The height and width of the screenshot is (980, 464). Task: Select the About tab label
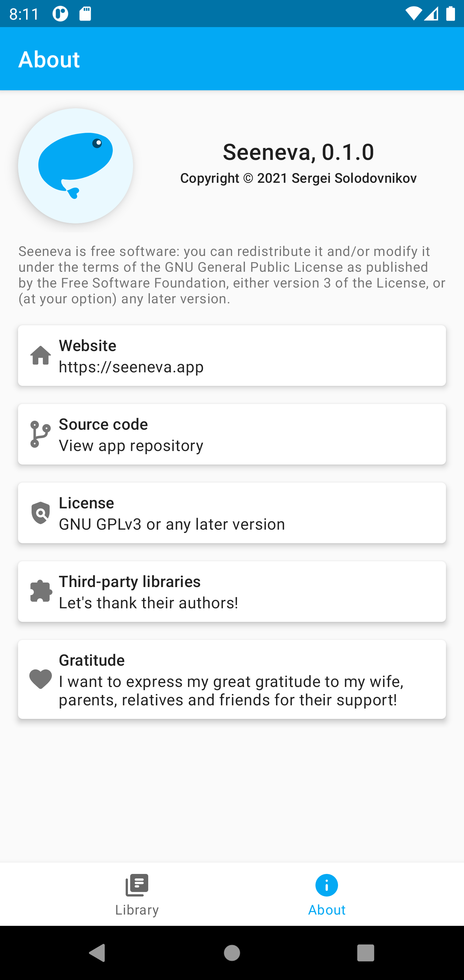(x=327, y=910)
